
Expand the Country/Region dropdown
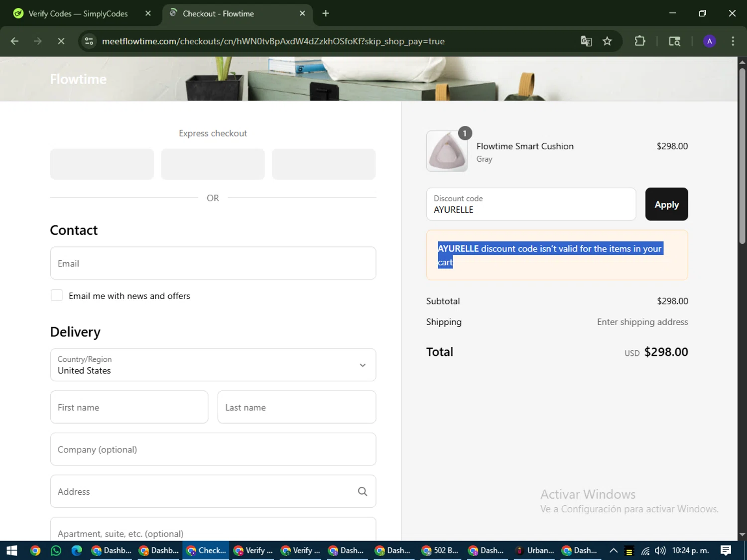point(213,365)
